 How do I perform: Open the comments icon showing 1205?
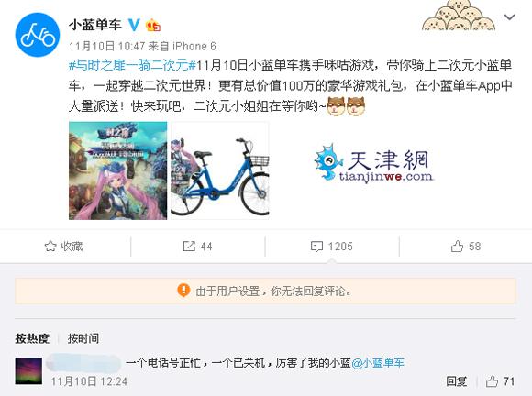[x=331, y=247]
